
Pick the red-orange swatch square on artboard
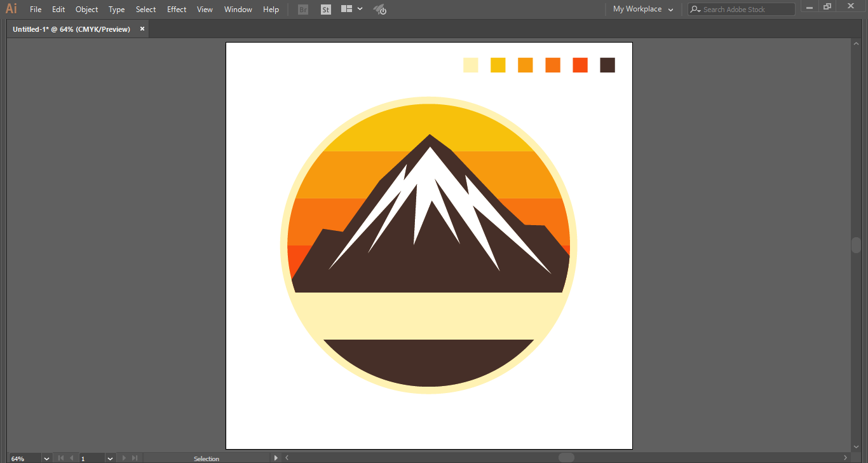(580, 65)
